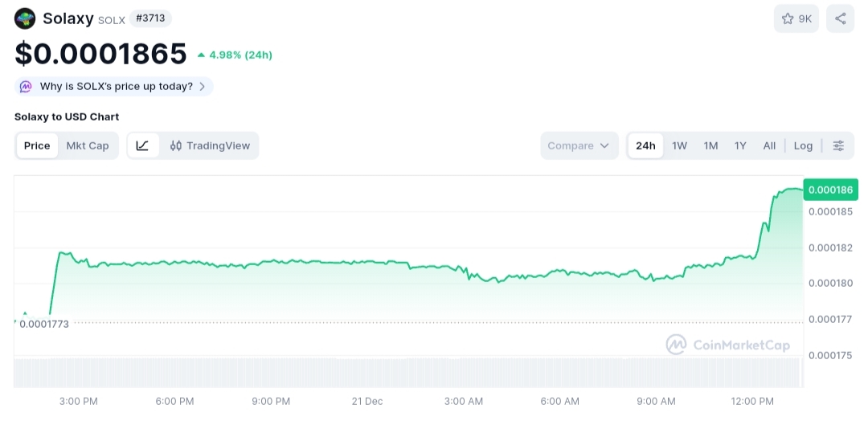
Task: Click the 9:00 AM time axis label
Action: tap(656, 401)
